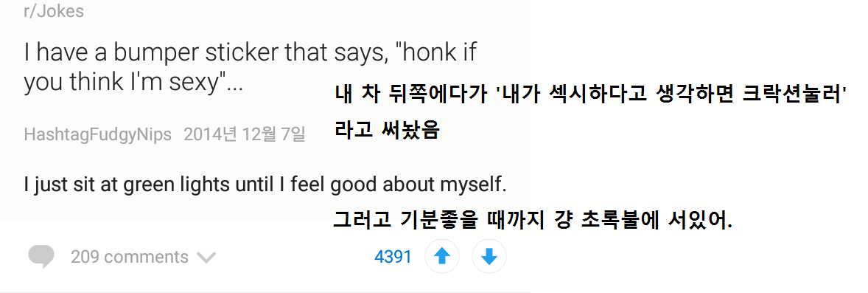The width and height of the screenshot is (868, 293).
Task: Click the Korean line 그러고 기분좋을 때까지
Action: click(x=533, y=221)
